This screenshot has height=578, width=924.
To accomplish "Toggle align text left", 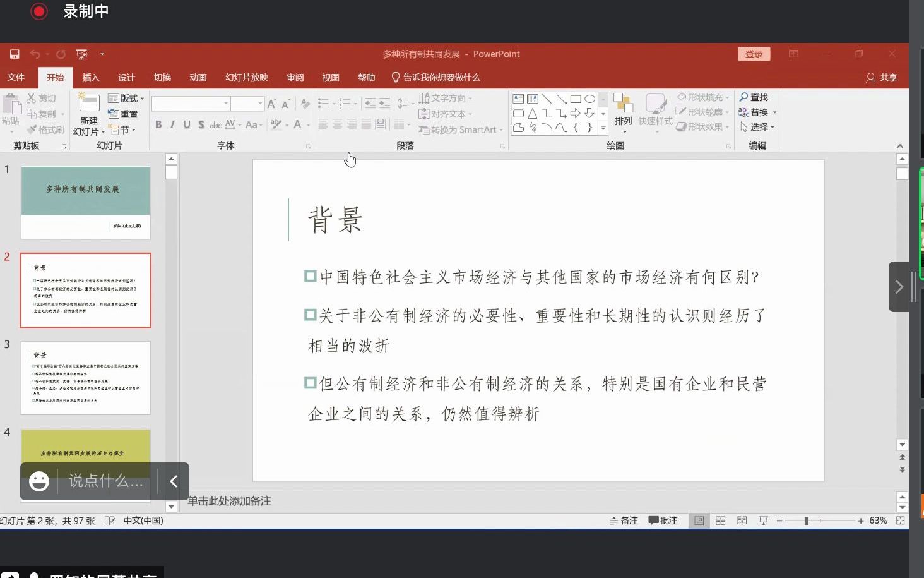I will (323, 124).
